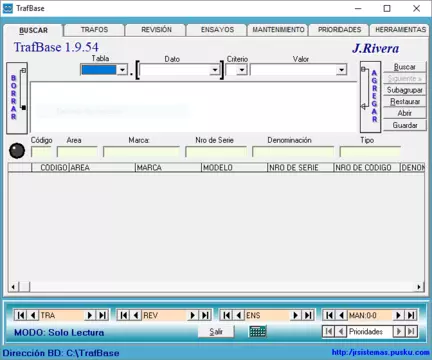Click the BORRAR vertical delete button
Image resolution: width=432 pixels, height=360 pixels.
pyautogui.click(x=17, y=98)
